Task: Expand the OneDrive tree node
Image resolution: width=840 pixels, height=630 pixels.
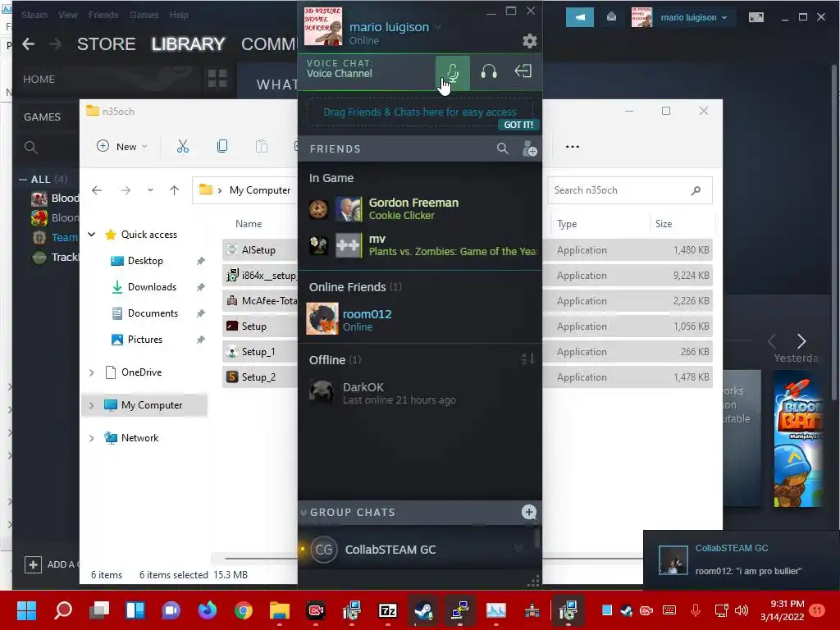Action: [92, 372]
